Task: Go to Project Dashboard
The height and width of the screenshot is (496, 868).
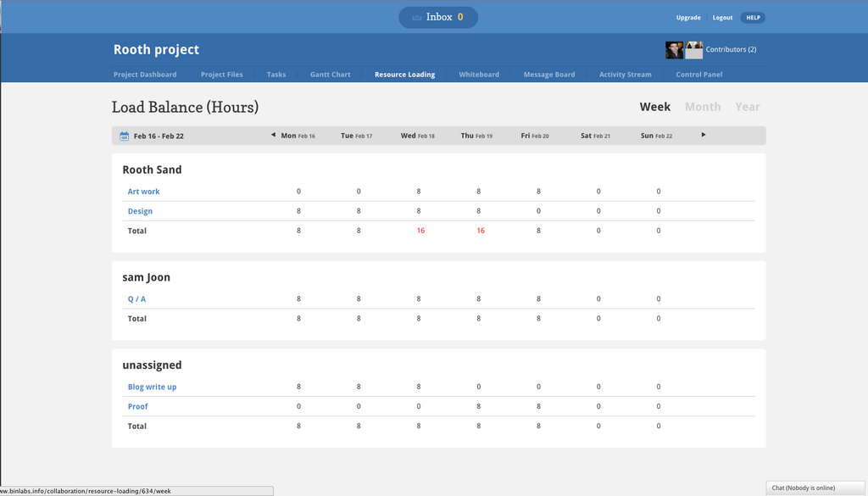Action: tap(145, 75)
